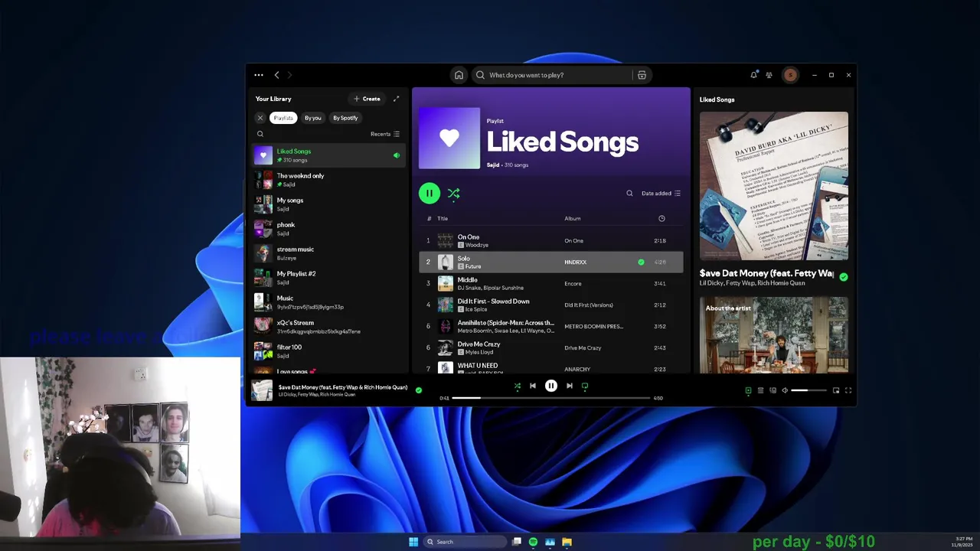
Task: Toggle saved check in Now Playing panel
Action: (x=843, y=277)
